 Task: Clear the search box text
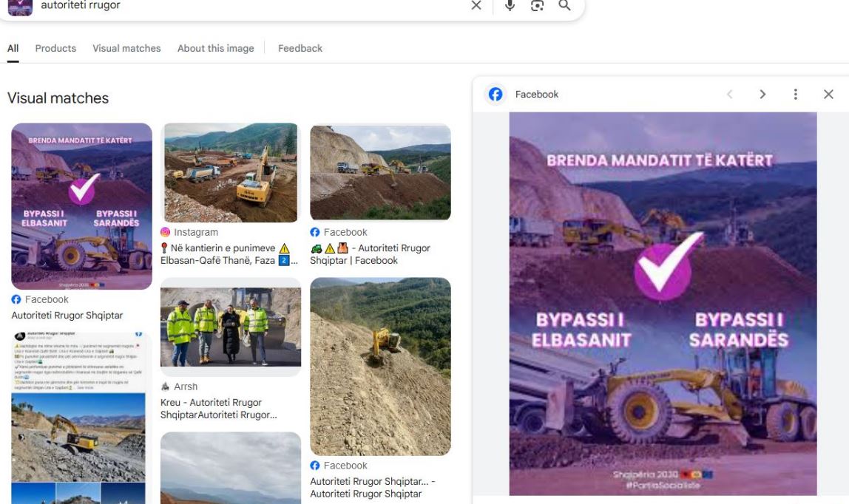pos(476,6)
